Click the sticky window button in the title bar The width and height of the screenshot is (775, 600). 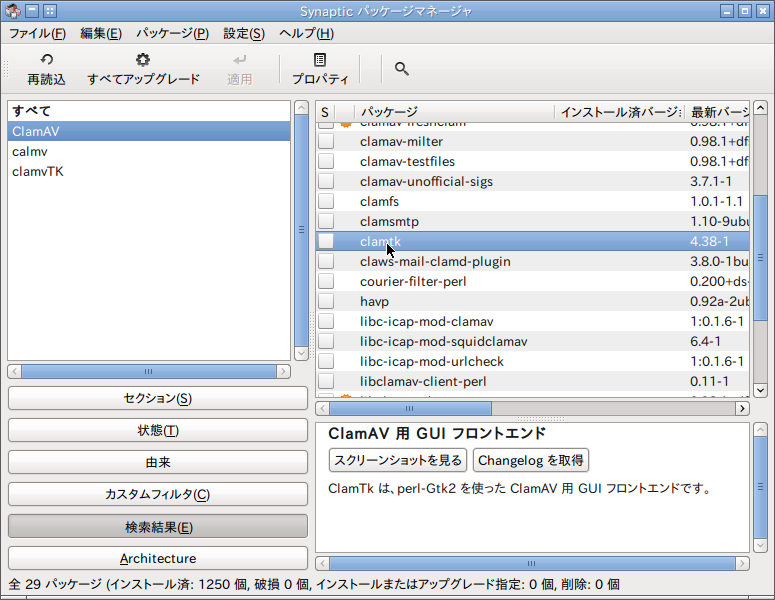tap(50, 10)
